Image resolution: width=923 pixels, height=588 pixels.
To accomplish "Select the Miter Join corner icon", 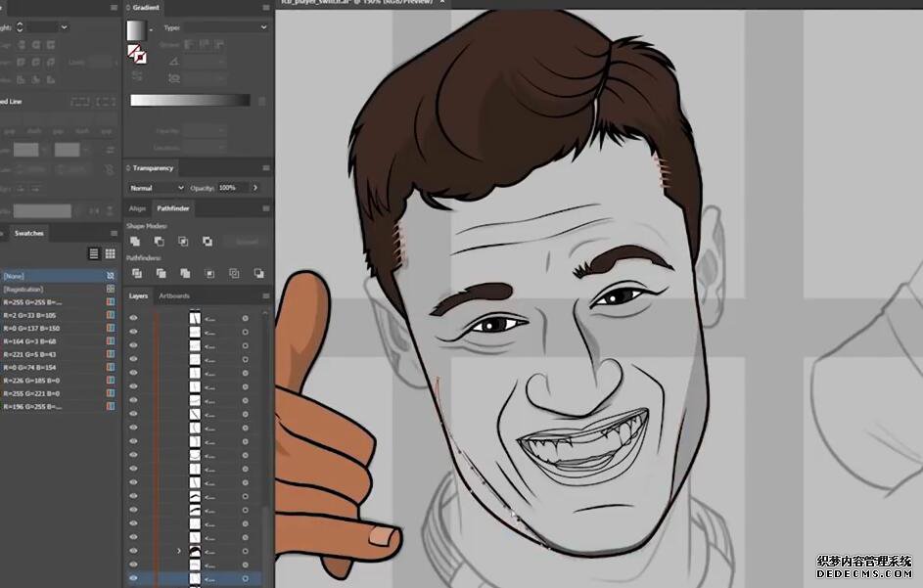I will (22, 62).
